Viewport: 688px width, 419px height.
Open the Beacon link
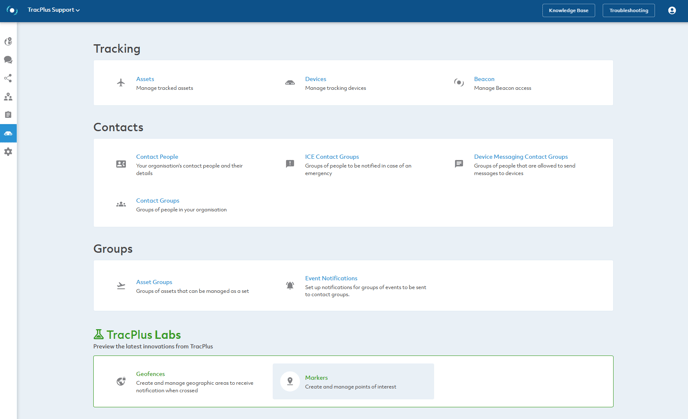tap(484, 79)
